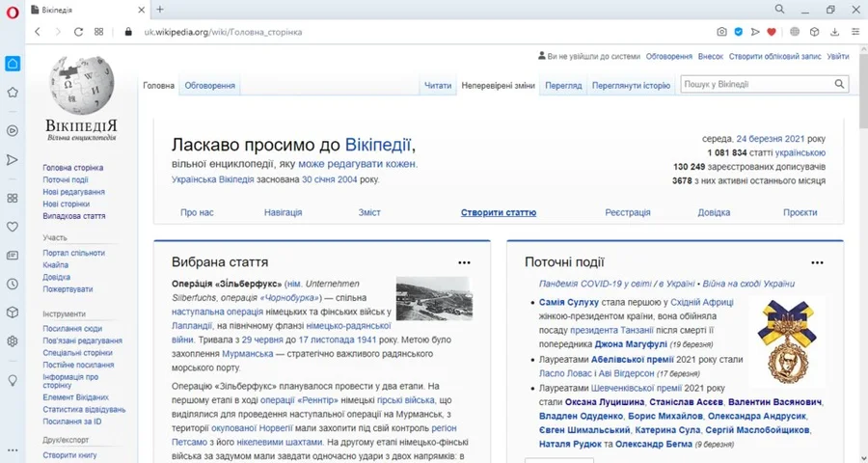Screen dimensions: 868x463
Task: Click the Створити книгу link
Action: click(x=69, y=455)
